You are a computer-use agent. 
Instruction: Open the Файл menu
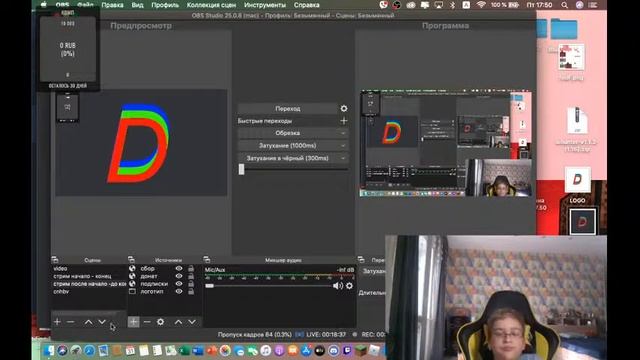pyautogui.click(x=85, y=5)
